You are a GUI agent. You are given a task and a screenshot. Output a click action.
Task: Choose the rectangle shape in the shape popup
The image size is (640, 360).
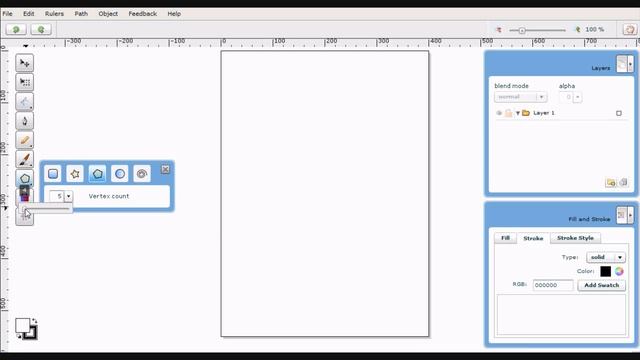(53, 174)
